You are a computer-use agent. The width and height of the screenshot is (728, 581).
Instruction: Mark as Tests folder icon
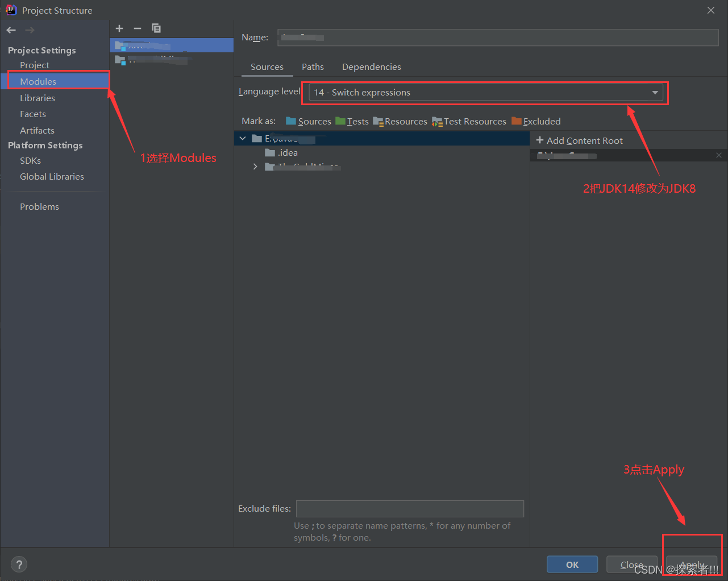(340, 121)
